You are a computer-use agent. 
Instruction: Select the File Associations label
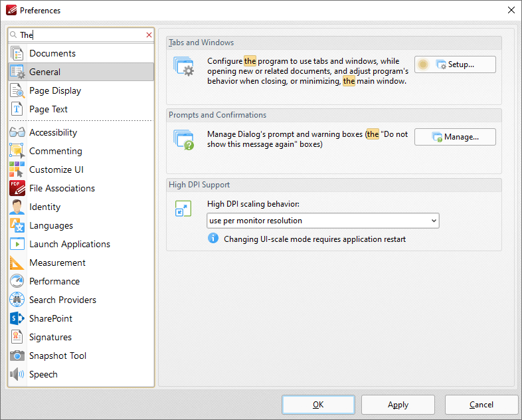62,188
